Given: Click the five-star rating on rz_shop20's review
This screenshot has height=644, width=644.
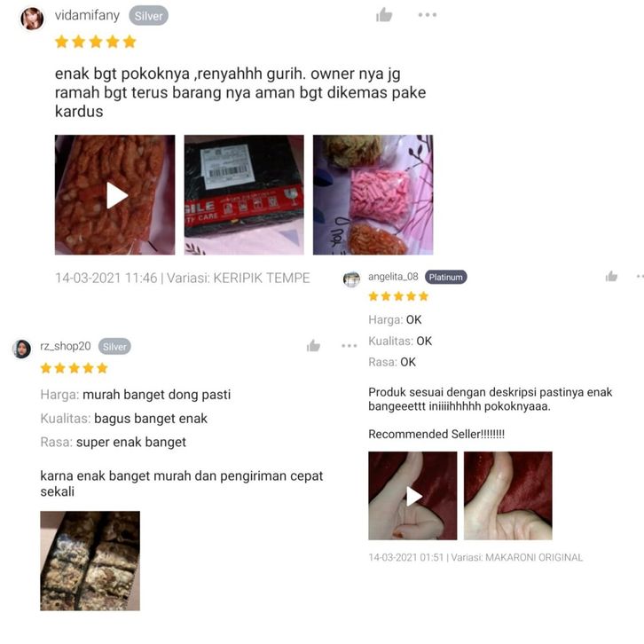Looking at the screenshot, I should coord(74,368).
